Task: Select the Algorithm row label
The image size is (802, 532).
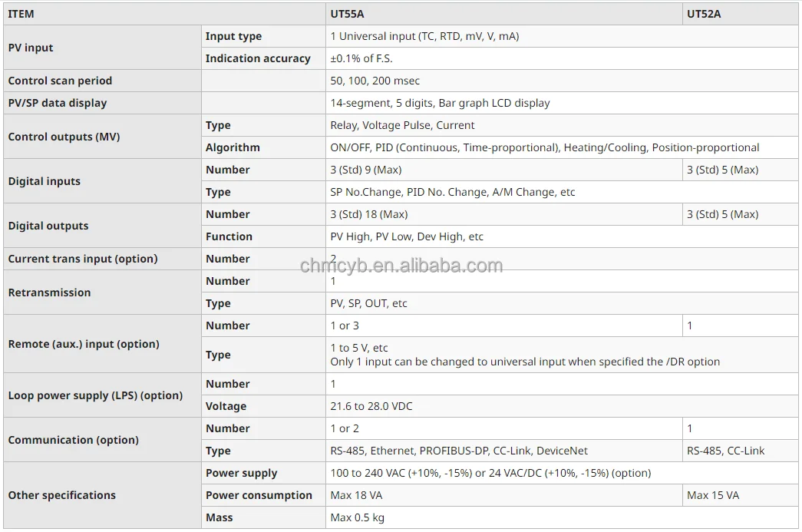Action: pos(233,147)
